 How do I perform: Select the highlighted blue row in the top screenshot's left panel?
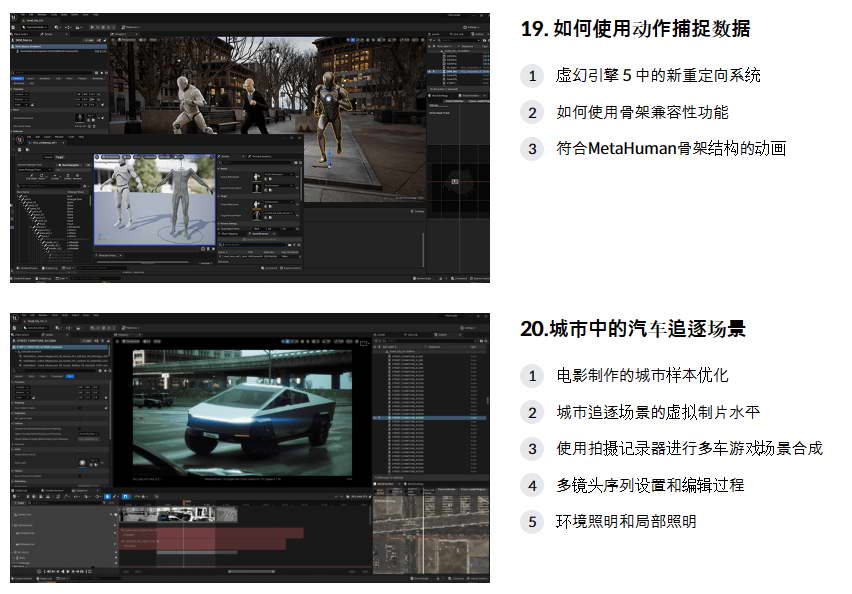pyautogui.click(x=59, y=46)
